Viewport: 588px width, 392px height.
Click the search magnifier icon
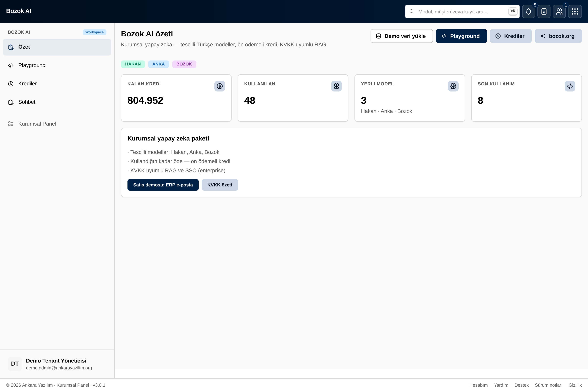[x=412, y=11]
